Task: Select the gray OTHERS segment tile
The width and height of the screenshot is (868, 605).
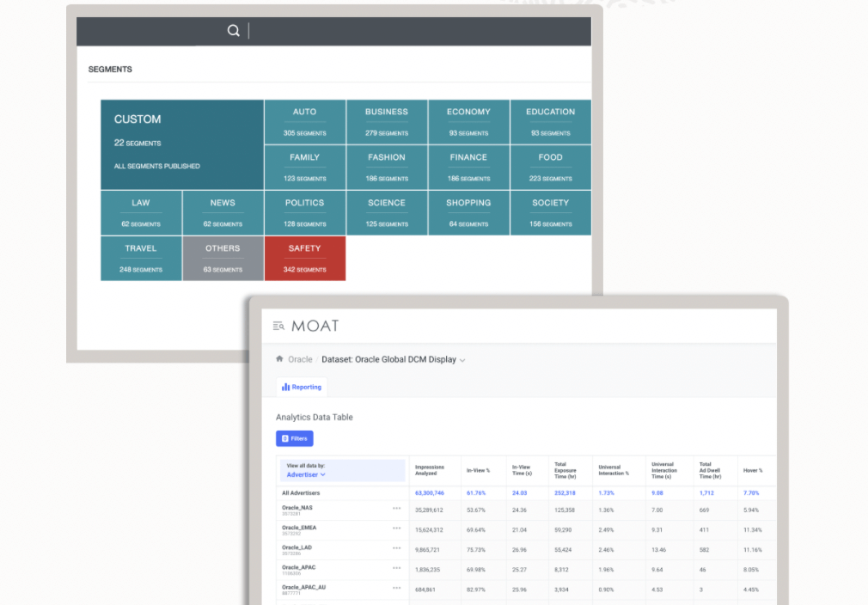Action: pos(223,259)
